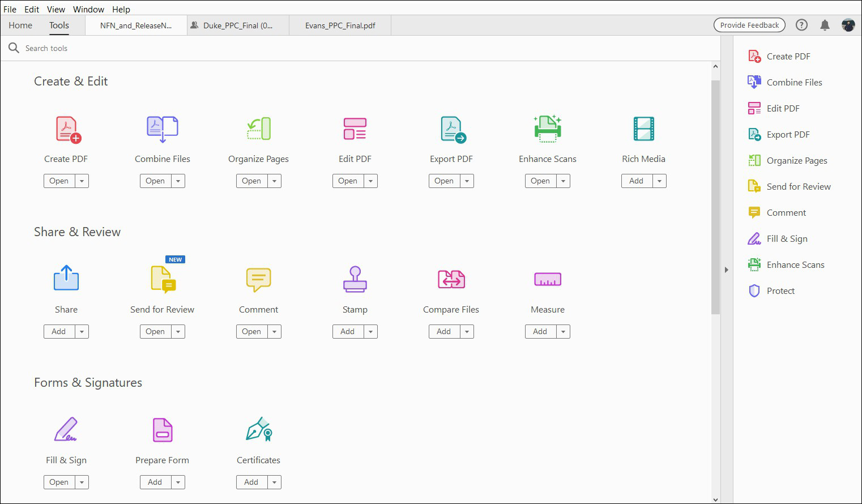Click the Stamp tool icon
Screen dimensions: 862x504
pos(355,279)
